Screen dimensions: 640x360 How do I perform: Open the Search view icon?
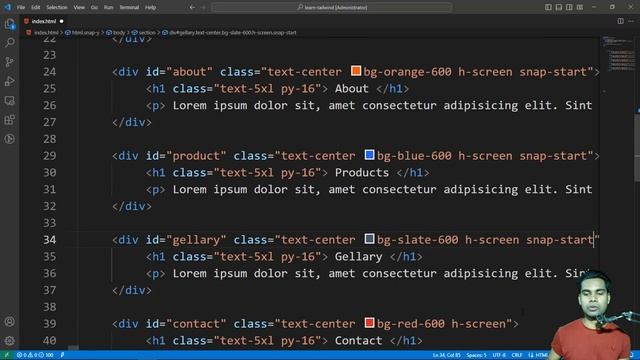pyautogui.click(x=9, y=42)
